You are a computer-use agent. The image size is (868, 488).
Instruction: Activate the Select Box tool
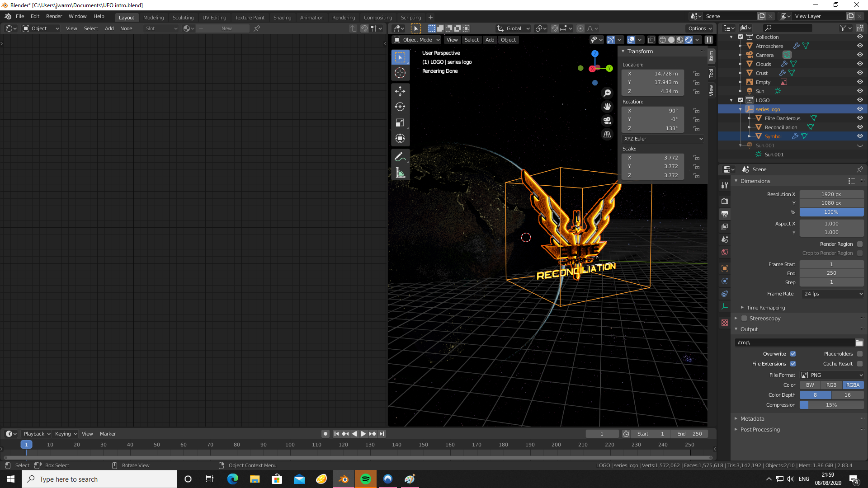pos(400,57)
